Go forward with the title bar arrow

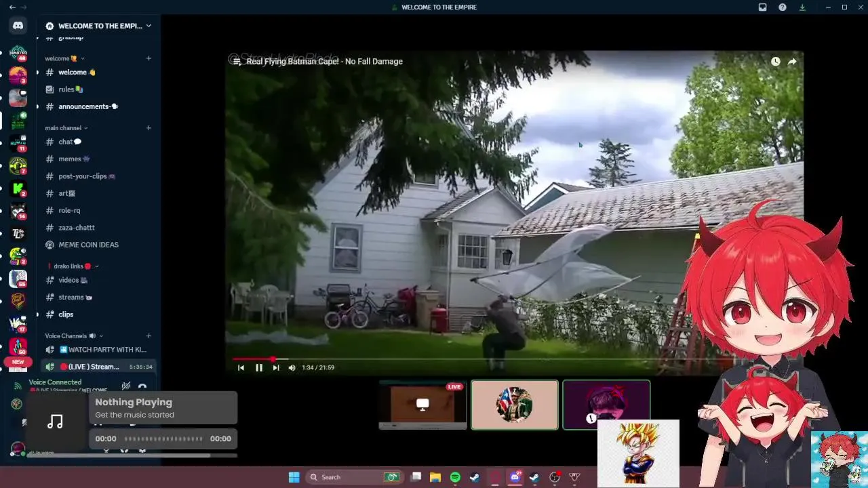(25, 7)
